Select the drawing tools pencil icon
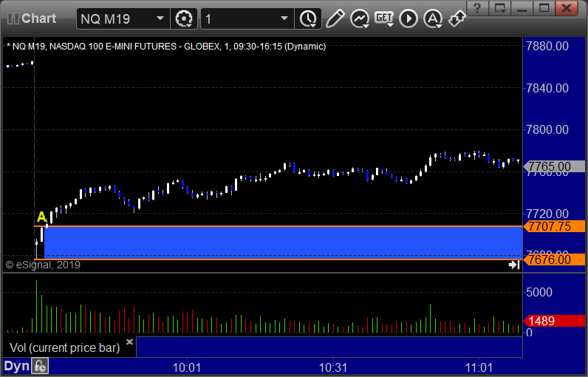The image size is (588, 377). [335, 18]
